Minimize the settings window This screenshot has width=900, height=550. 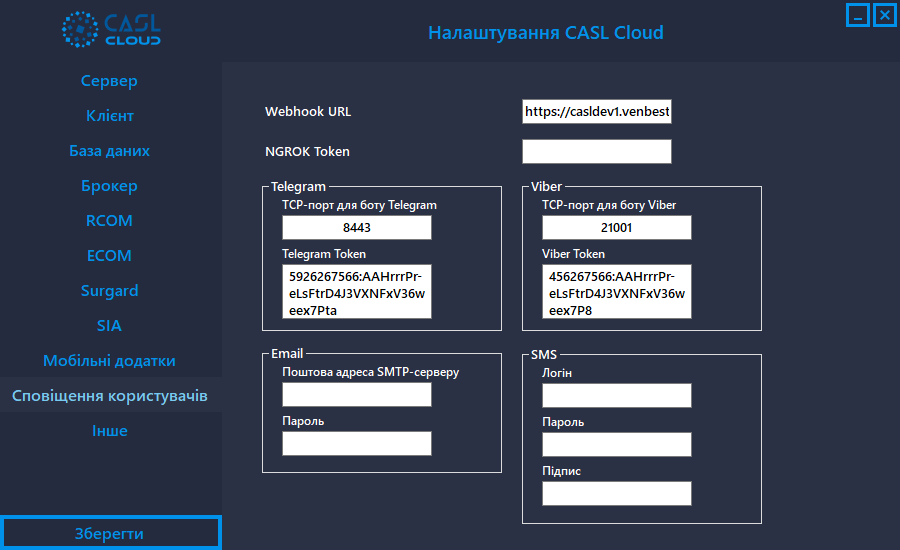click(858, 15)
